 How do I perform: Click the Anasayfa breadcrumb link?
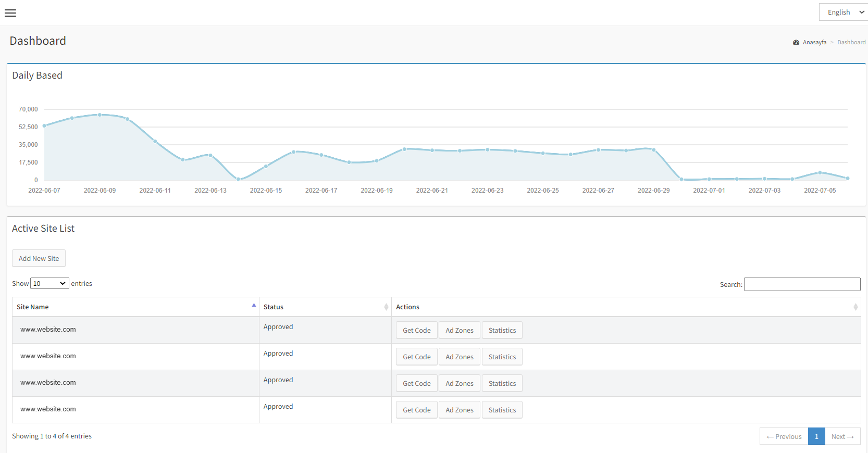tap(814, 43)
